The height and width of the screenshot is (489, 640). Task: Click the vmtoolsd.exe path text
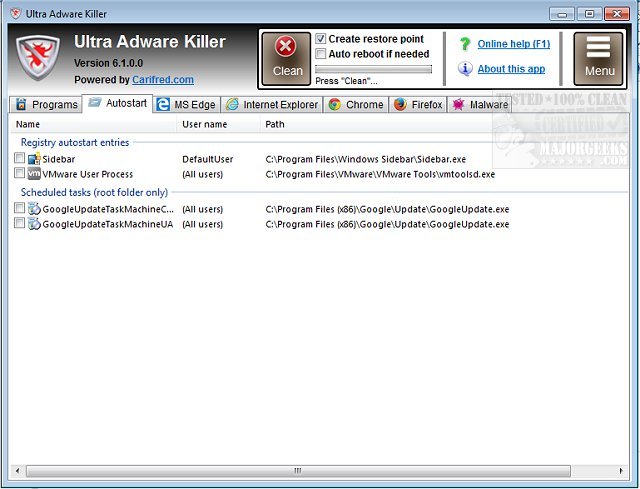coord(380,174)
